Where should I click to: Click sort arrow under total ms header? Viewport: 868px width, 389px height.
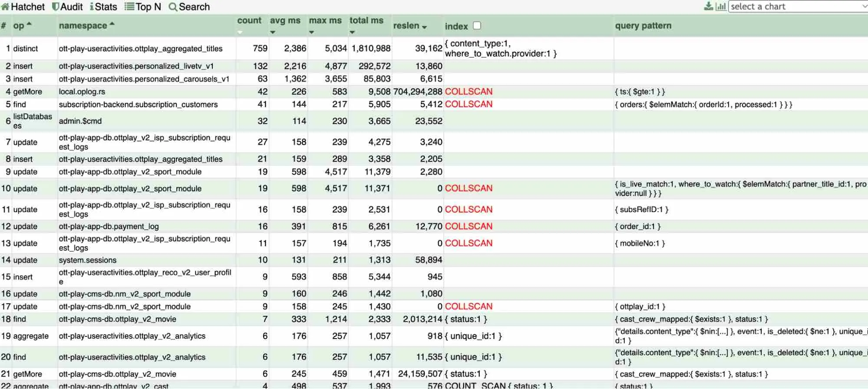pyautogui.click(x=352, y=32)
